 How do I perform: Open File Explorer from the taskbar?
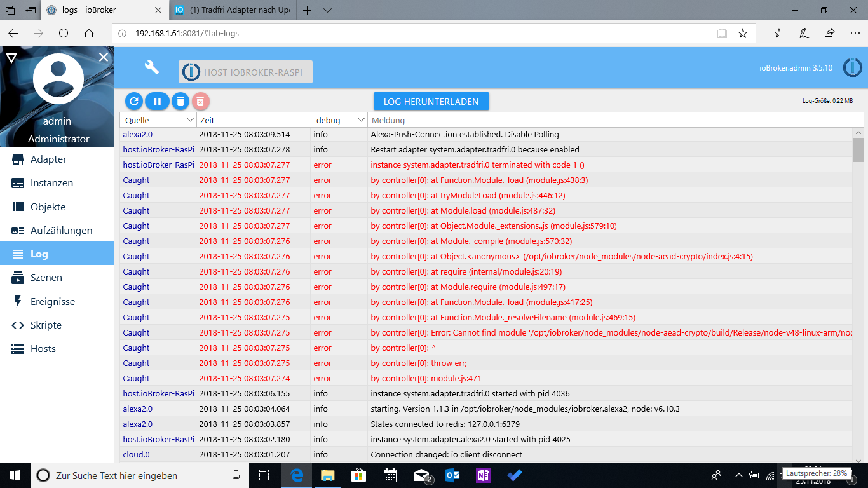(x=327, y=475)
